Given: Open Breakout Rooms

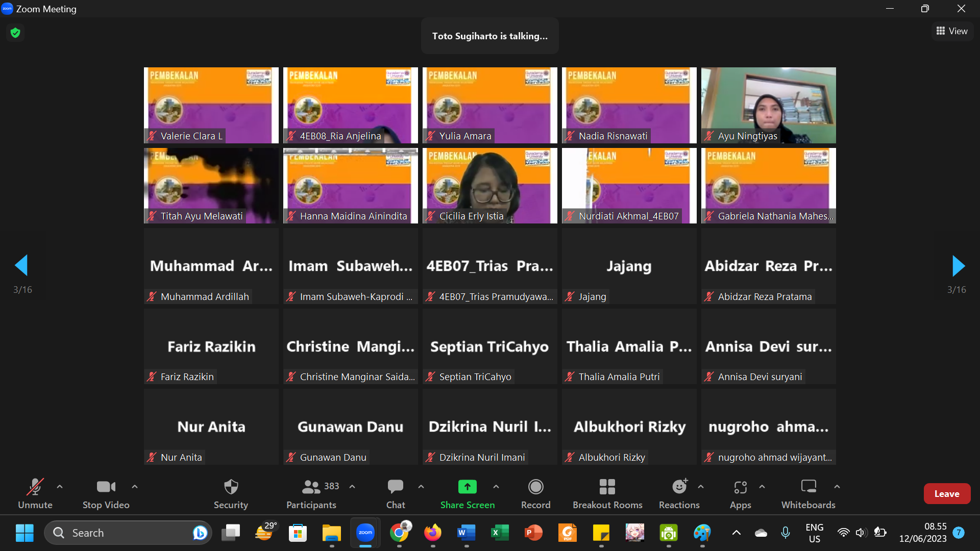Looking at the screenshot, I should click(x=607, y=493).
